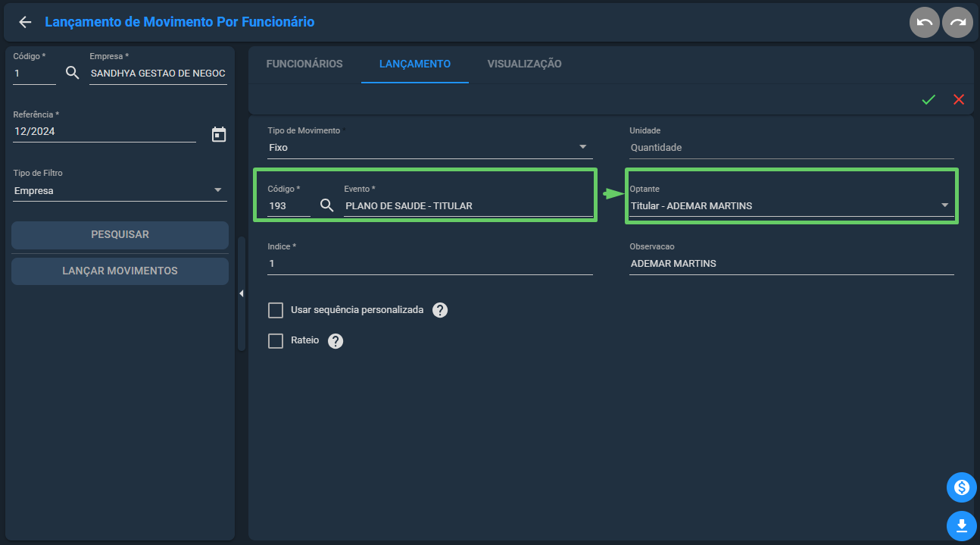Screen dimensions: 980x545
Task: Open the Tipo de Movimento dropdown
Action: (x=430, y=148)
